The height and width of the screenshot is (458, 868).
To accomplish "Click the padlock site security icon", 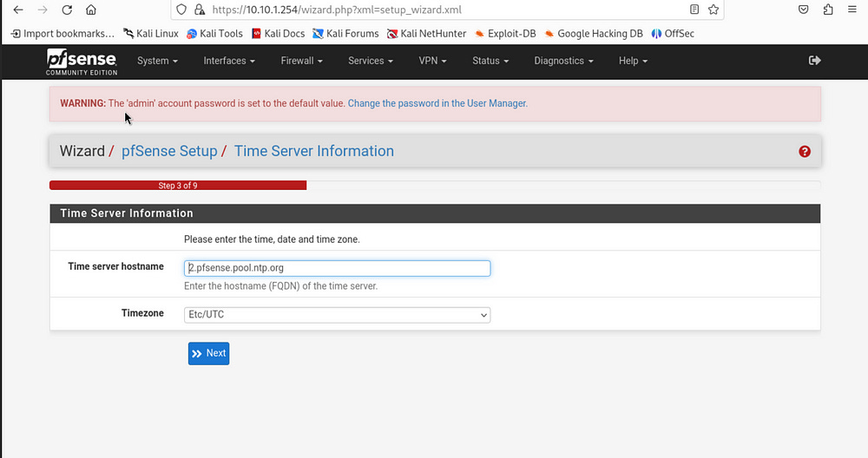I will 200,10.
